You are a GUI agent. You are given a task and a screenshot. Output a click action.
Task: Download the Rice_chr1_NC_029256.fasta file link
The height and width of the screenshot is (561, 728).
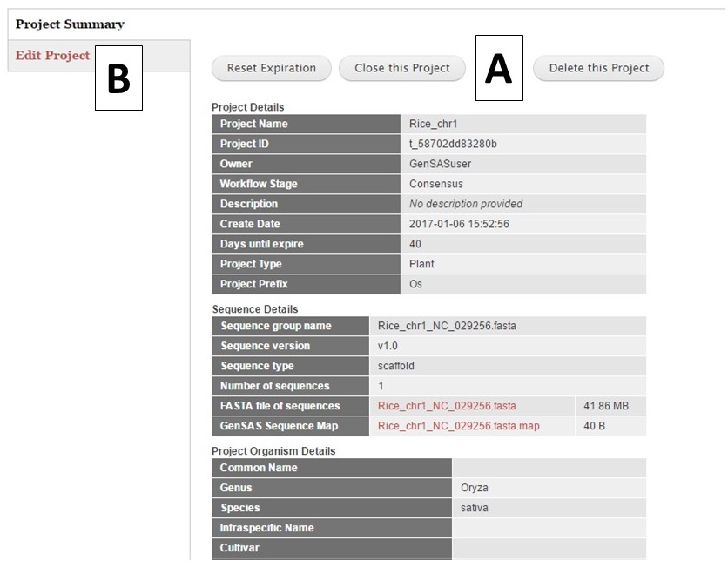point(447,406)
